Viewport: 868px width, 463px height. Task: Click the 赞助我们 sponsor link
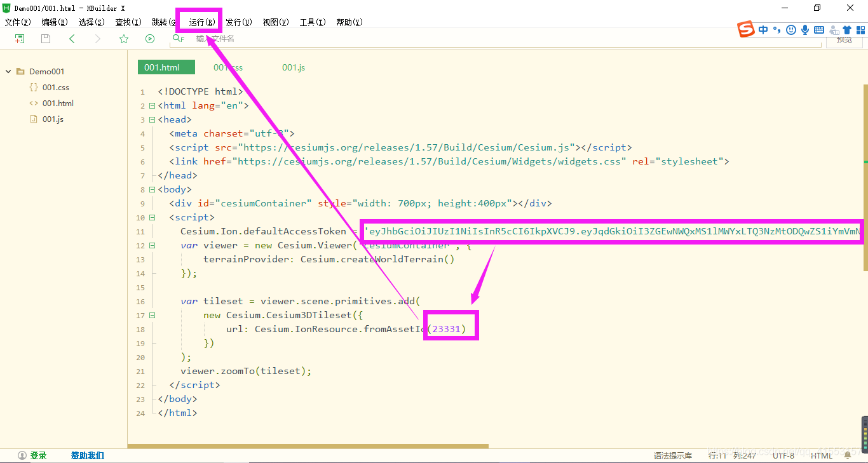[88, 455]
